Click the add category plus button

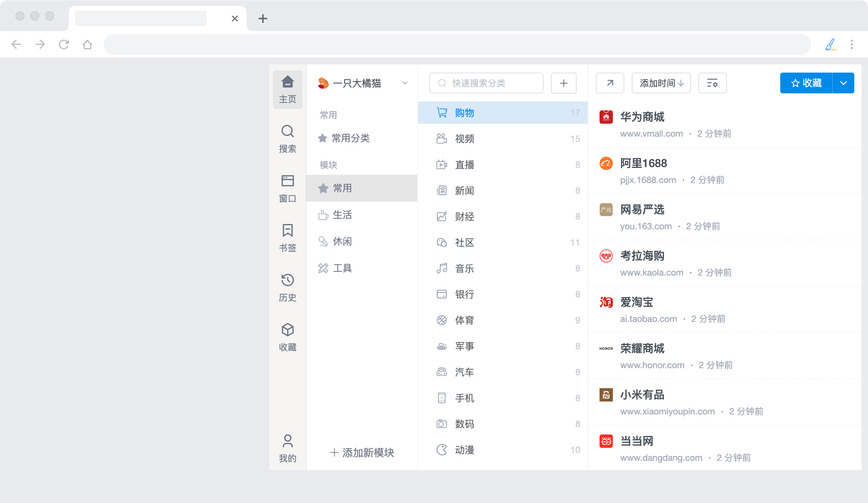point(564,83)
